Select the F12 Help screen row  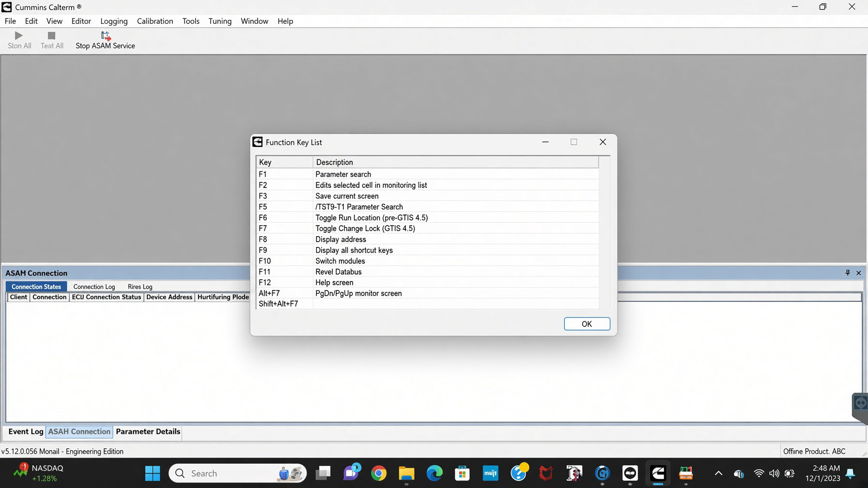coord(427,283)
